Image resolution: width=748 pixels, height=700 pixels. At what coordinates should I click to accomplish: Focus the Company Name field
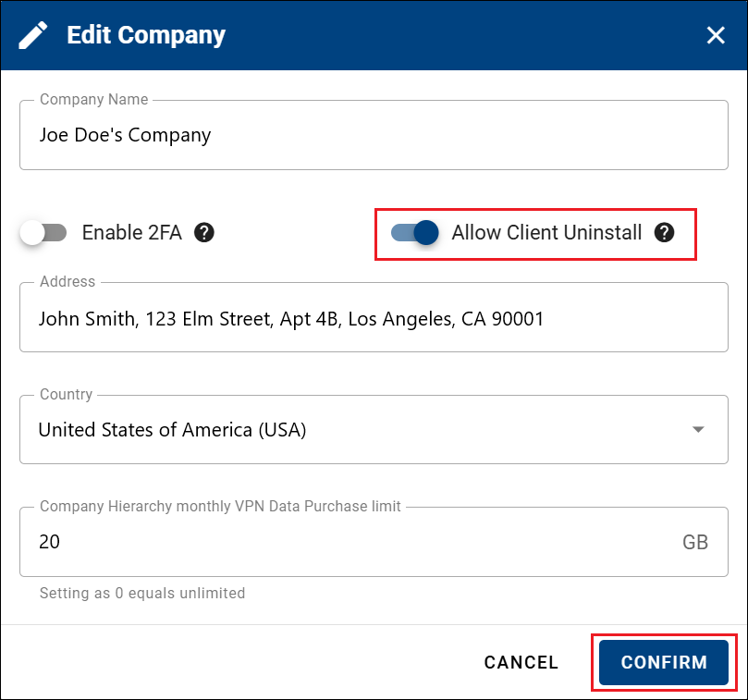(374, 135)
